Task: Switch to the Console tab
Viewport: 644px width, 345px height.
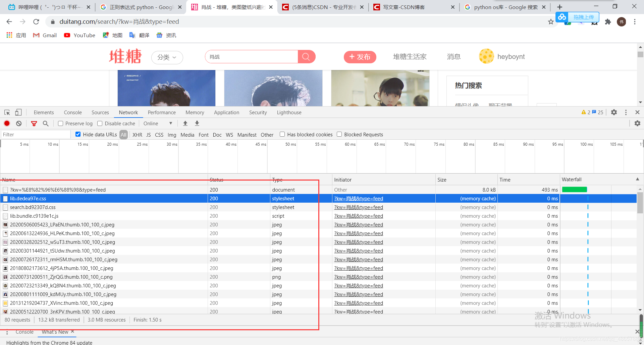Action: pyautogui.click(x=73, y=113)
